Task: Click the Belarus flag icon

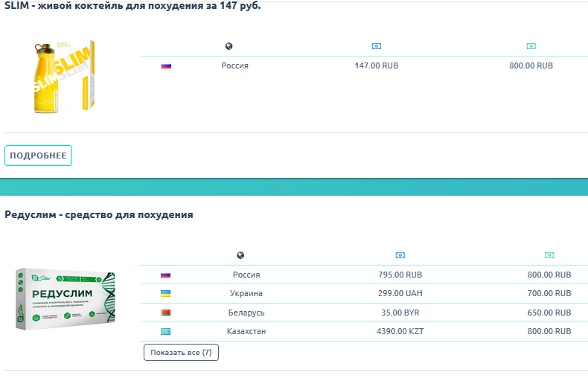Action: click(165, 313)
